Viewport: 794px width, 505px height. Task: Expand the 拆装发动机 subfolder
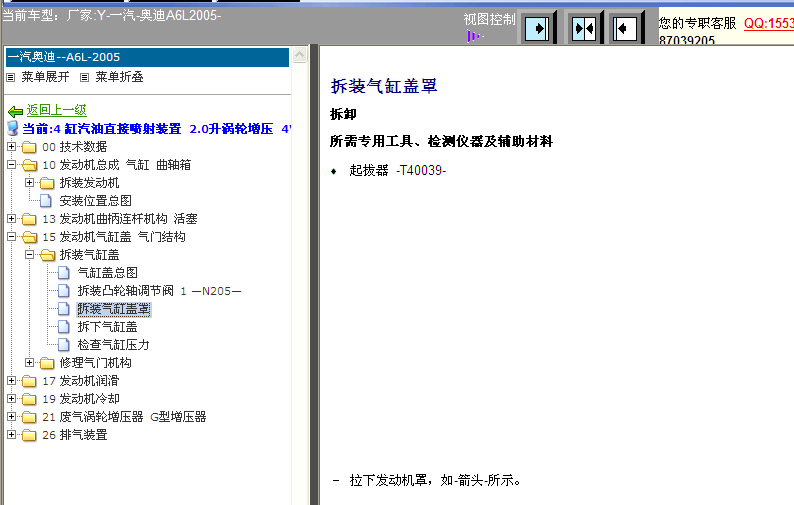point(29,182)
